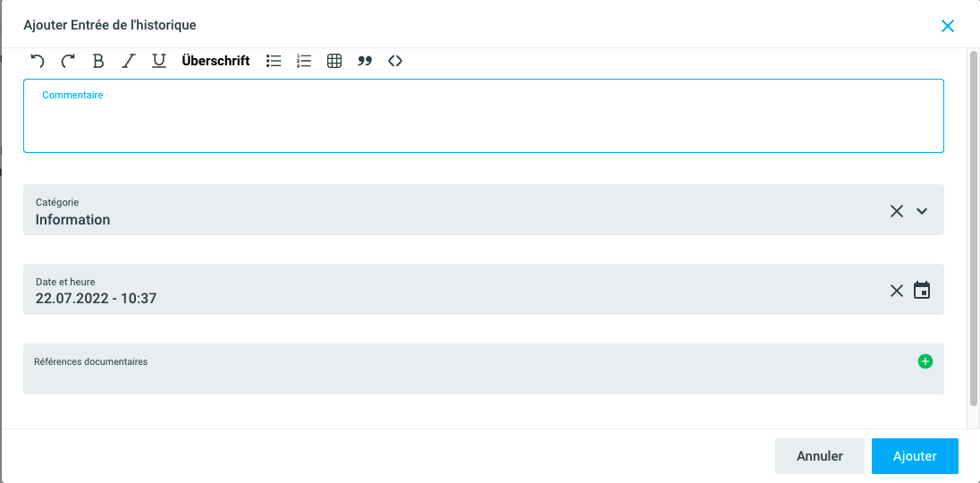Click the redo arrow icon
Image resolution: width=980 pixels, height=483 pixels.
coord(68,61)
